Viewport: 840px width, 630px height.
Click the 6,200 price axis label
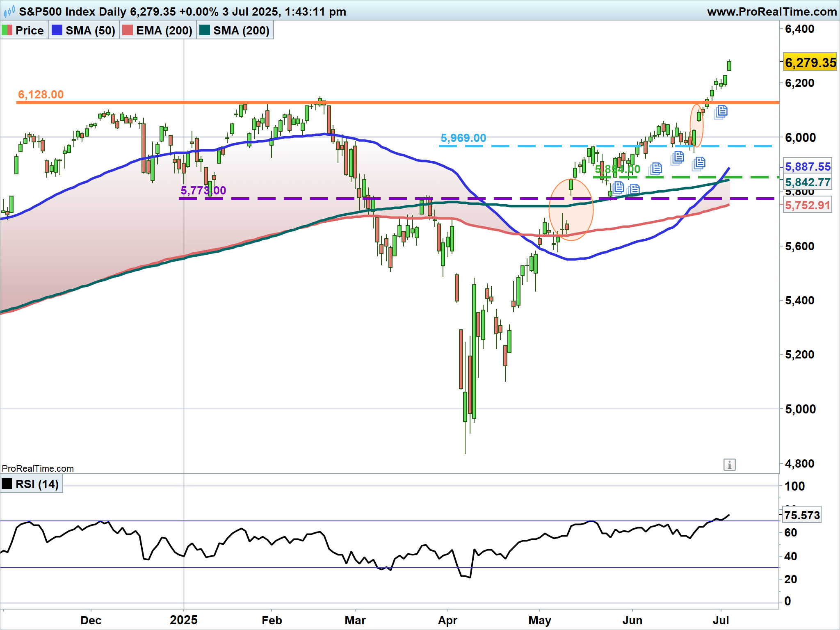[x=799, y=83]
